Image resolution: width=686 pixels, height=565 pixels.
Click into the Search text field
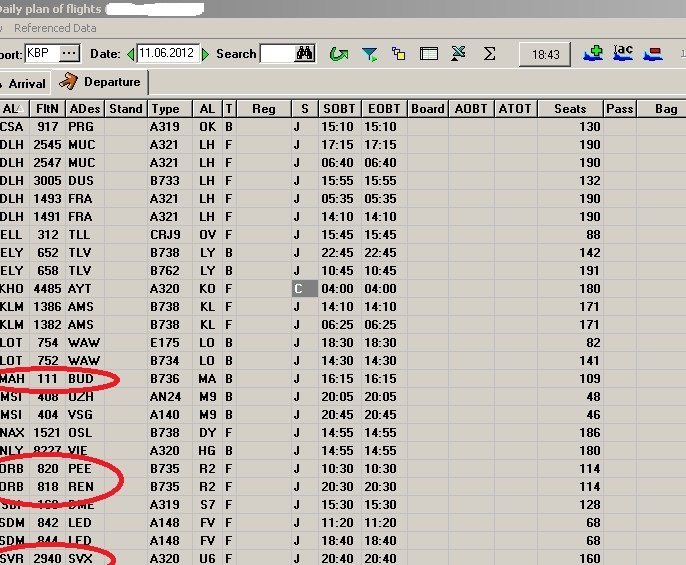[x=276, y=54]
